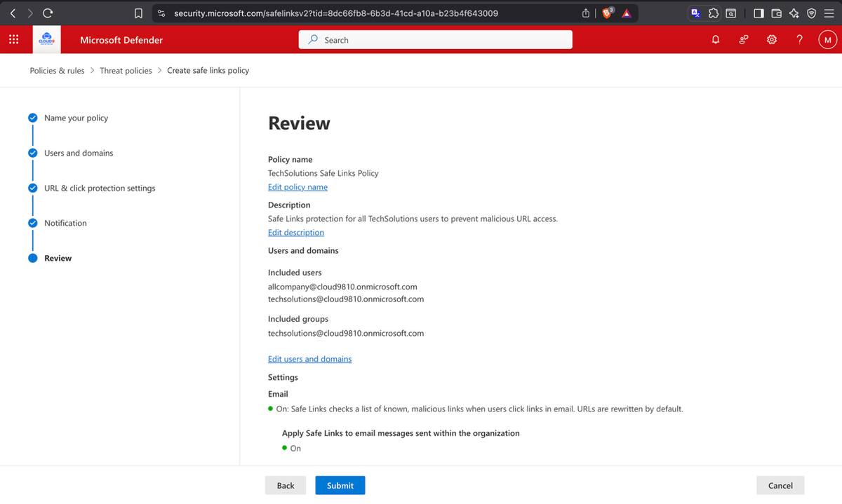
Task: Open the app launcher waffle icon
Action: [x=13, y=40]
